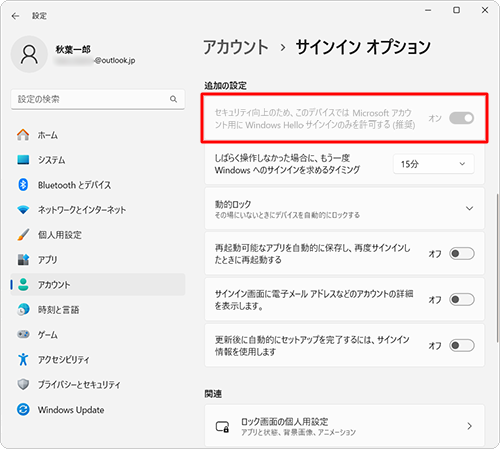Open 時刻と言語 page
This screenshot has width=500, height=449.
point(98,310)
